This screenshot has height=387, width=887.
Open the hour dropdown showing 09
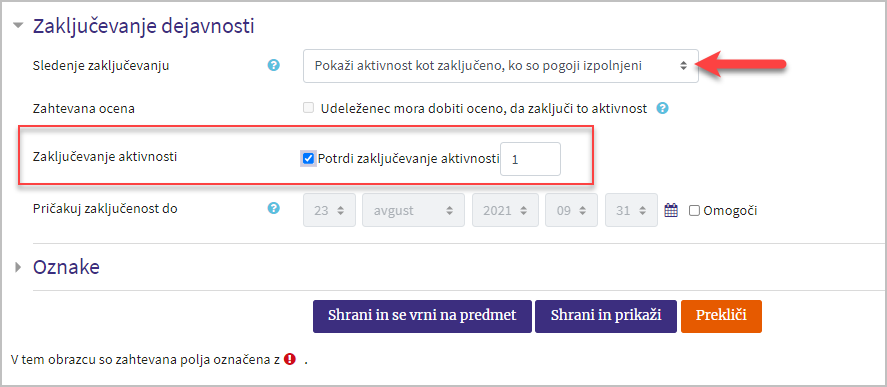pos(571,210)
